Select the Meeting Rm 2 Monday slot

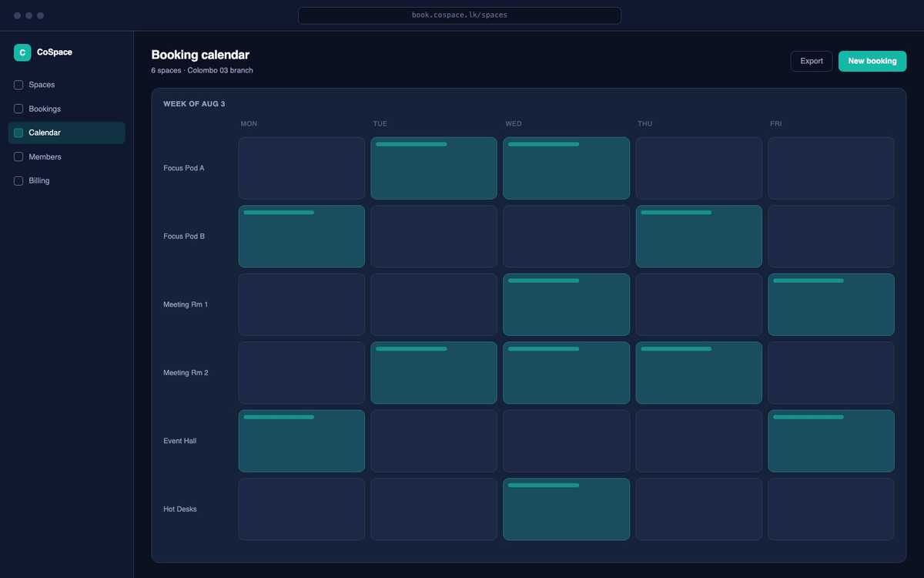pos(302,373)
